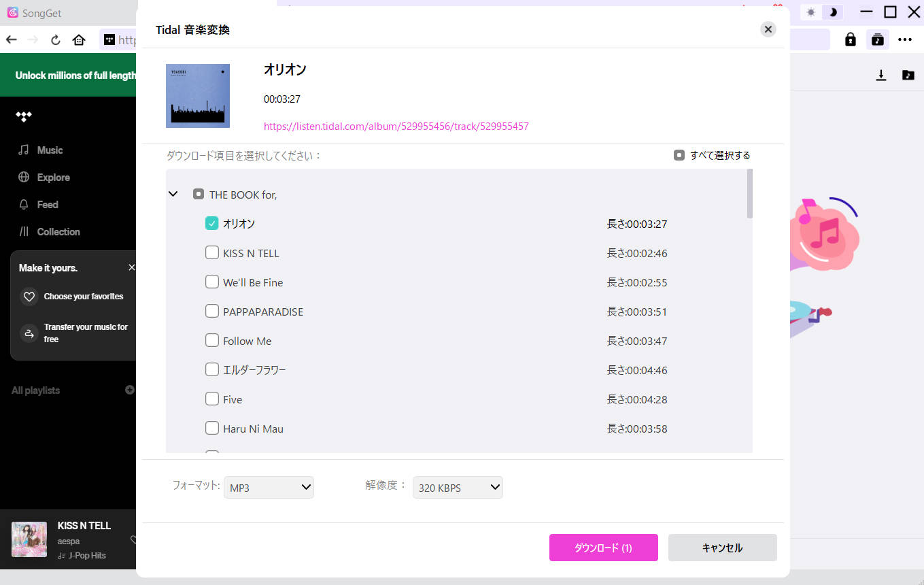This screenshot has width=924, height=585.
Task: Open Feed in the Tidal sidebar
Action: 39,204
